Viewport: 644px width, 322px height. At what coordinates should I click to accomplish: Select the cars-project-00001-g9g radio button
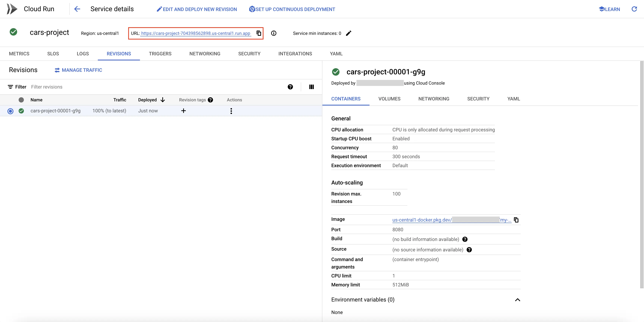point(10,111)
